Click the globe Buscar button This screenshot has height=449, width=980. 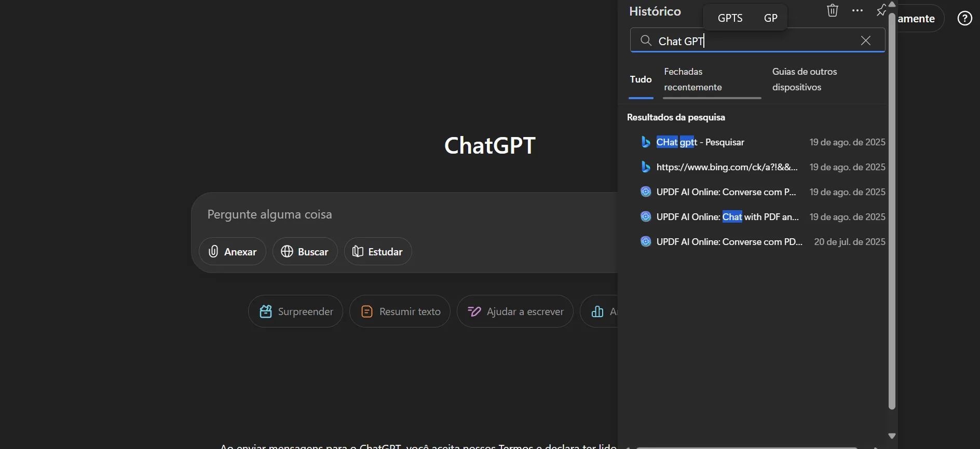[305, 252]
